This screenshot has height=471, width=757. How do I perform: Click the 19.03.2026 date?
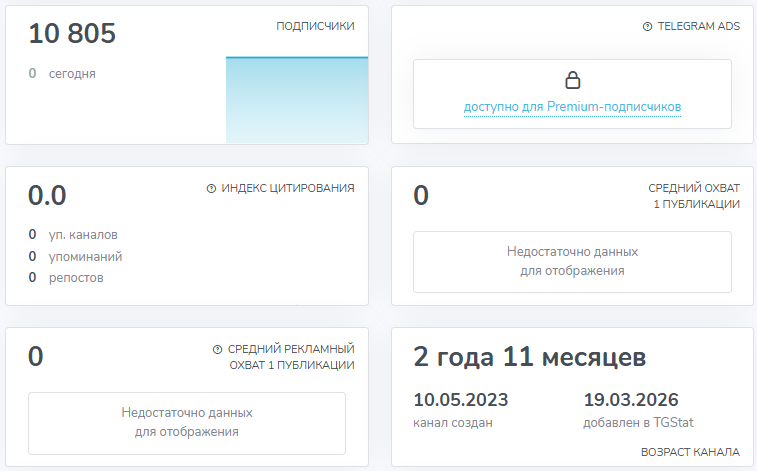tap(631, 400)
